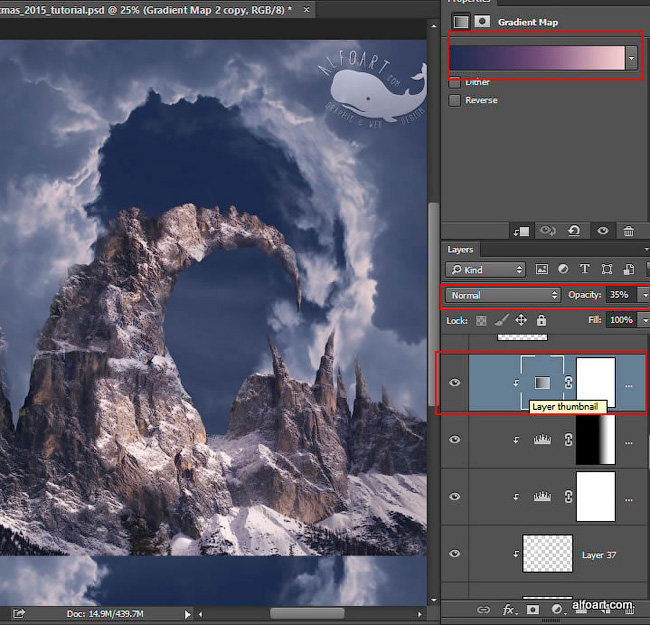Open the Normal blend mode dropdown
The width and height of the screenshot is (650, 625).
(503, 295)
